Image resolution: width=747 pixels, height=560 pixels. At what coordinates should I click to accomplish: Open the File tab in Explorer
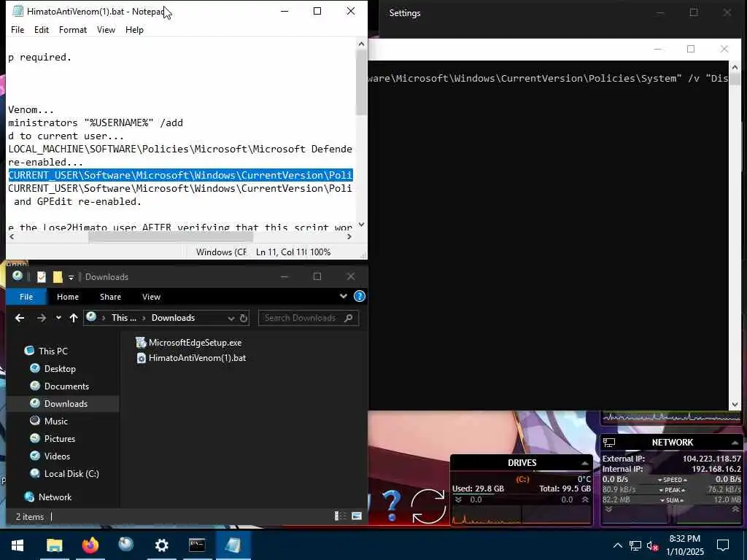coord(26,297)
